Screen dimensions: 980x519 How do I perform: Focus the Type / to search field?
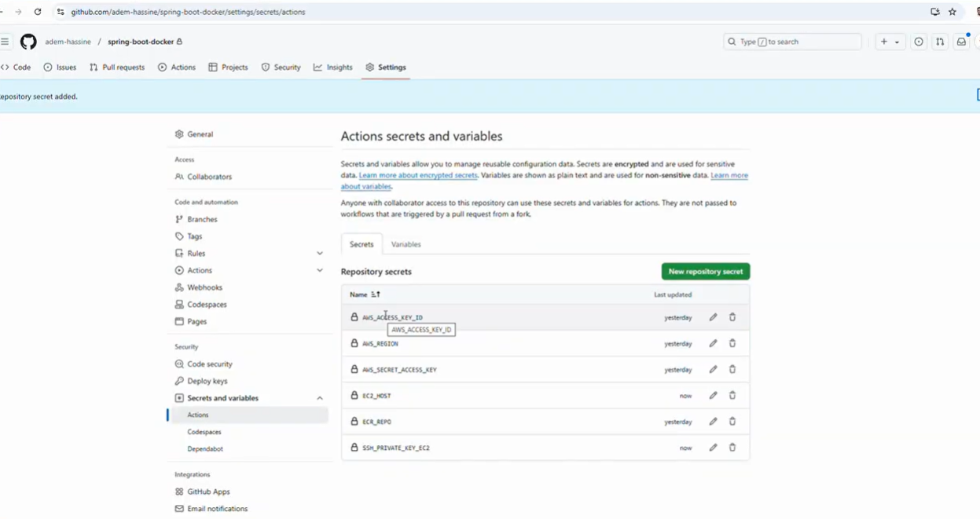tap(792, 42)
